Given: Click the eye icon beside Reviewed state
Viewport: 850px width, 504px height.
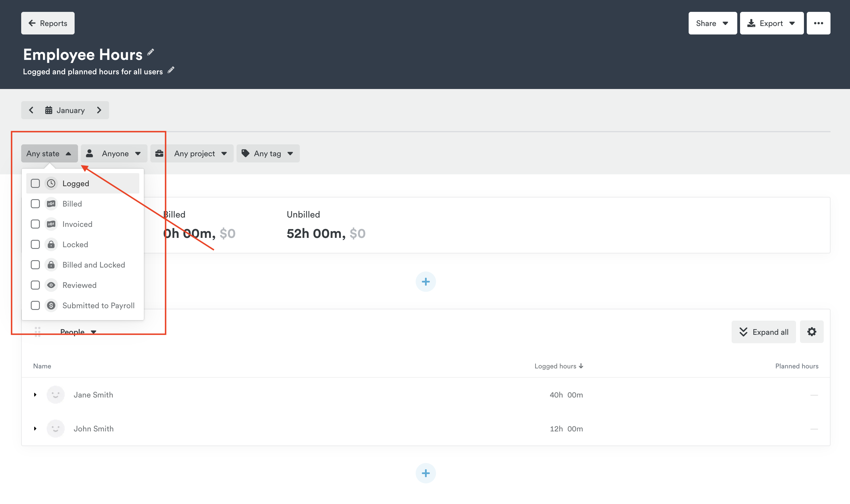Looking at the screenshot, I should coord(51,285).
